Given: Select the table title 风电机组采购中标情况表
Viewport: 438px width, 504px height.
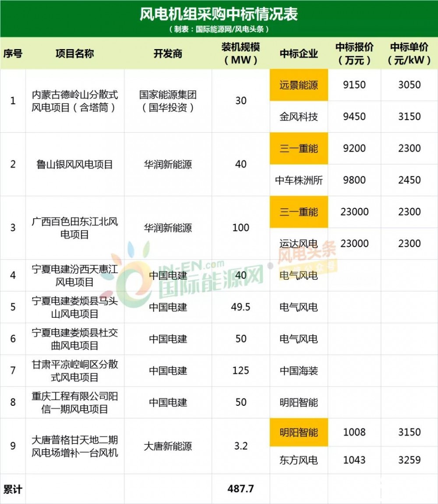Looking at the screenshot, I should click(x=219, y=14).
